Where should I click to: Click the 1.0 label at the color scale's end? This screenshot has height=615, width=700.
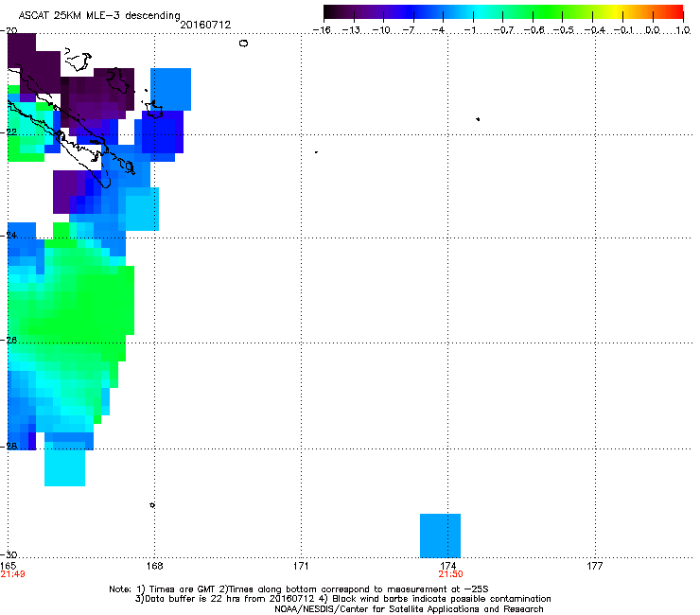tap(683, 30)
